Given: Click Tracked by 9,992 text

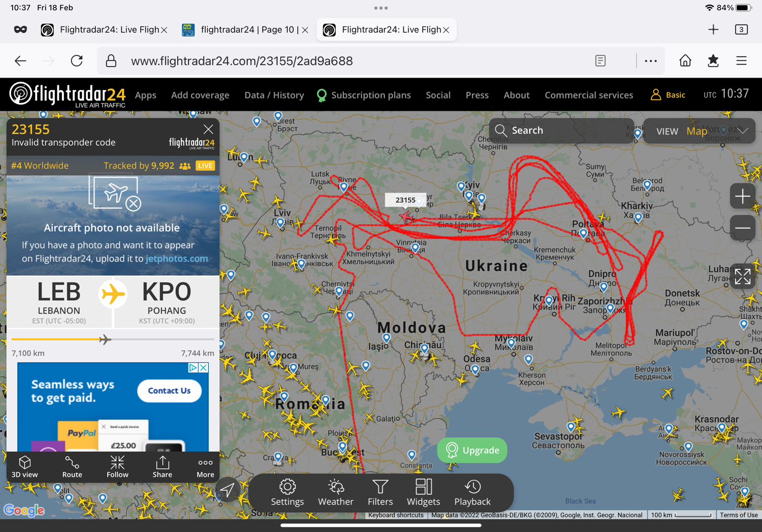Looking at the screenshot, I should tap(139, 166).
